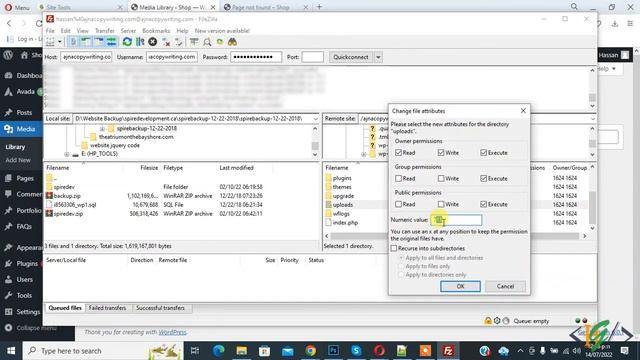Open the FileZilla Site Manager icon
Image resolution: width=640 pixels, height=360 pixels.
(50, 42)
